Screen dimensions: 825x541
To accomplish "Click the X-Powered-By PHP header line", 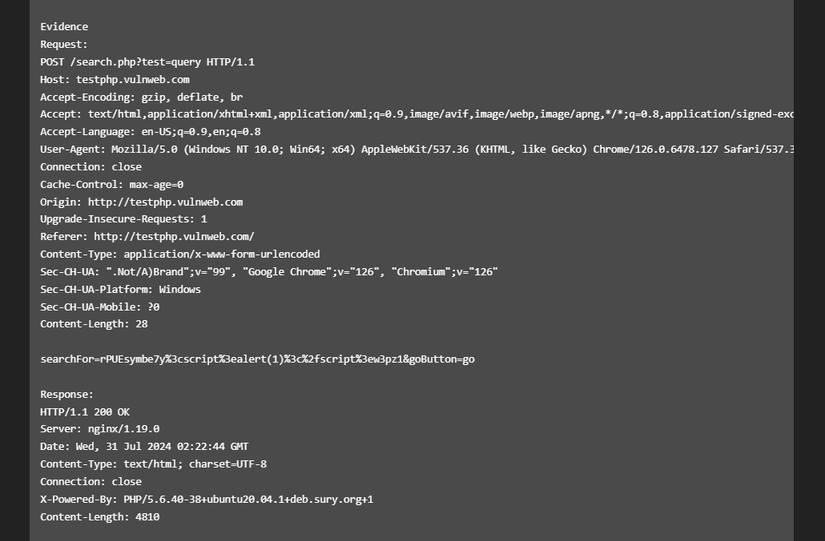I will 206,499.
